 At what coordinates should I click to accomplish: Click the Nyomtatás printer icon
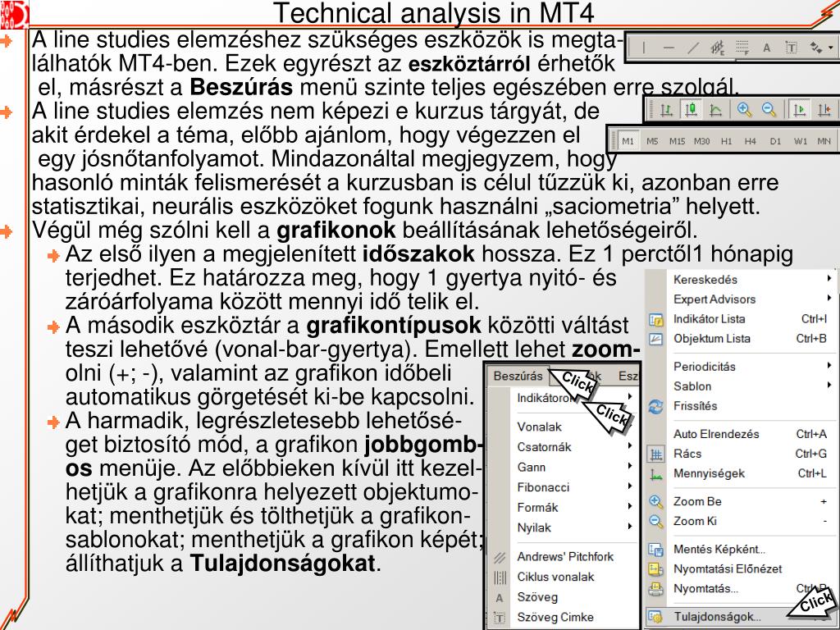tap(655, 589)
